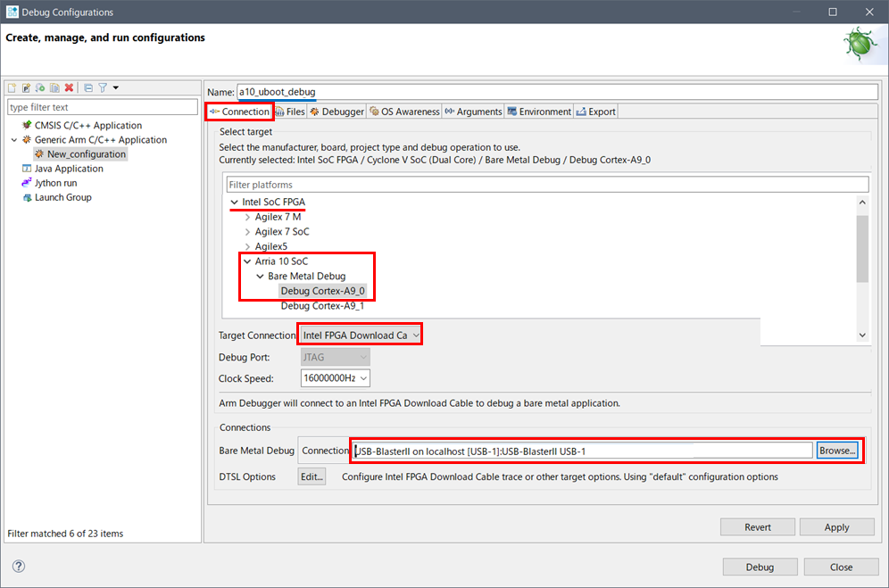This screenshot has height=588, width=889.
Task: Collapse all configurations in the tree
Action: coord(88,87)
